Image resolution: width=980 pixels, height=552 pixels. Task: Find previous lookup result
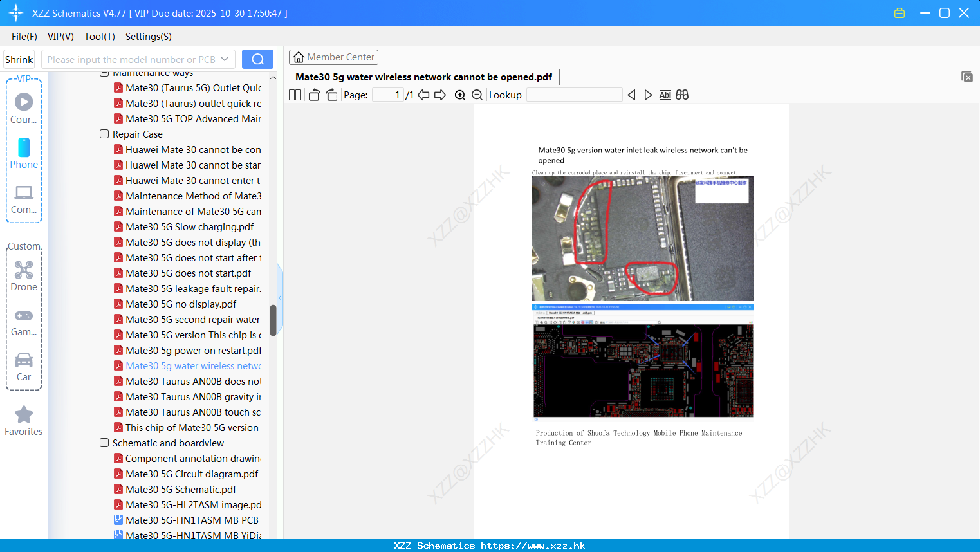click(x=631, y=95)
